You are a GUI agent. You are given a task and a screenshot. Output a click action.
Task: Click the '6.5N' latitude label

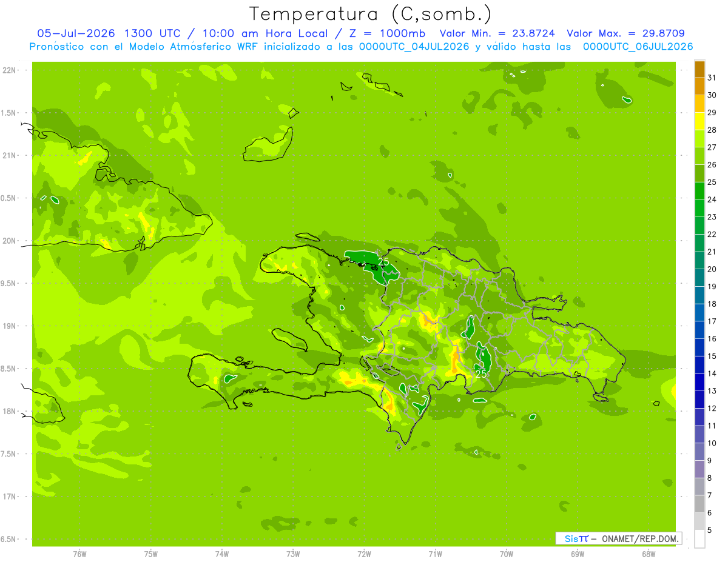9,539
